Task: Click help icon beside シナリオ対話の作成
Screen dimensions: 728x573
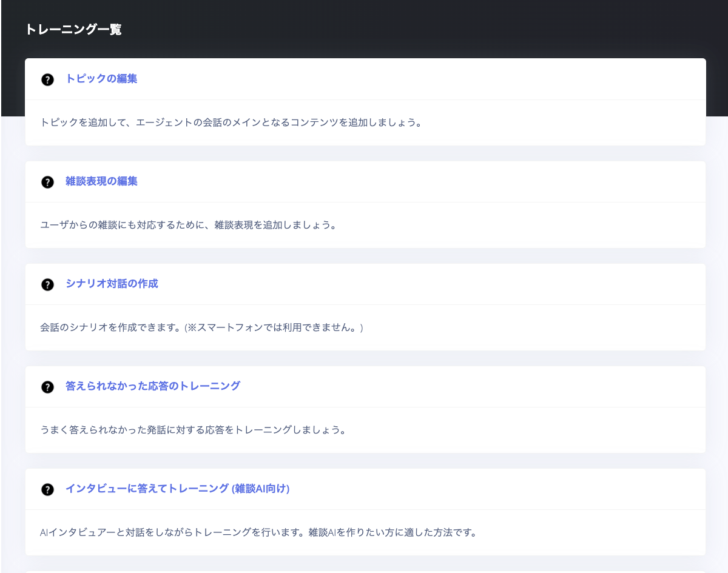Action: (x=47, y=284)
